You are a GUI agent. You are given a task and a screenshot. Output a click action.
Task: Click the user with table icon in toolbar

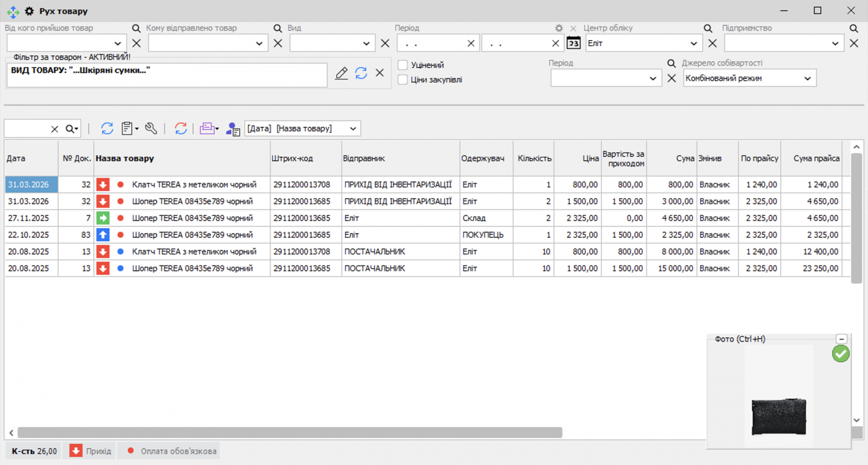coord(233,129)
